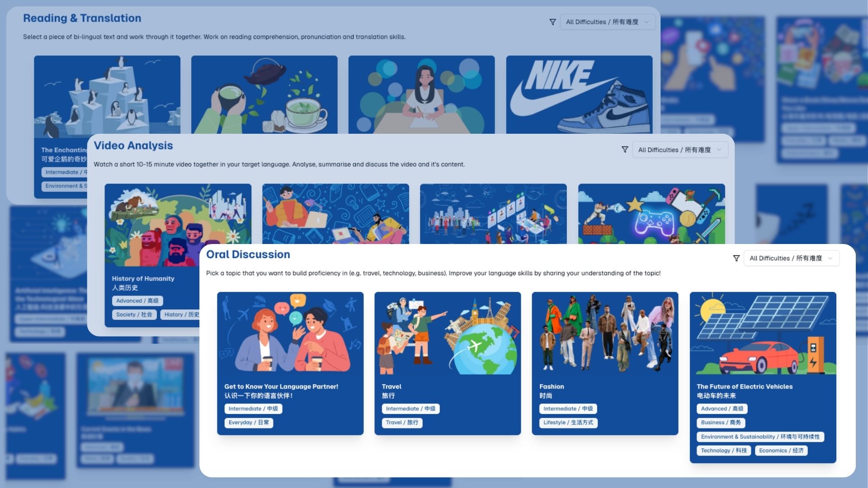Open the tea cup reading card
Image resolution: width=868 pixels, height=488 pixels.
coord(264,94)
